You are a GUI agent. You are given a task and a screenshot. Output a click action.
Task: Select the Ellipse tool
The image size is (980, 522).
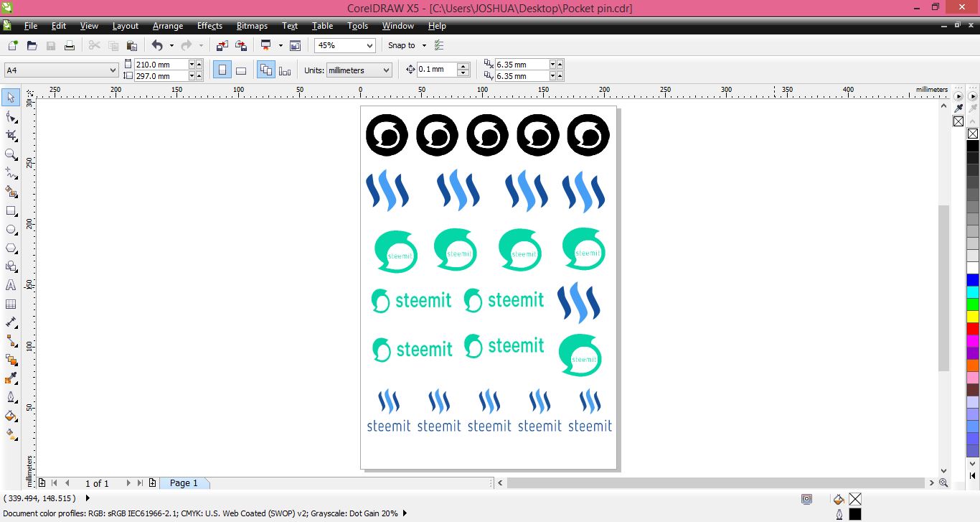[11, 229]
